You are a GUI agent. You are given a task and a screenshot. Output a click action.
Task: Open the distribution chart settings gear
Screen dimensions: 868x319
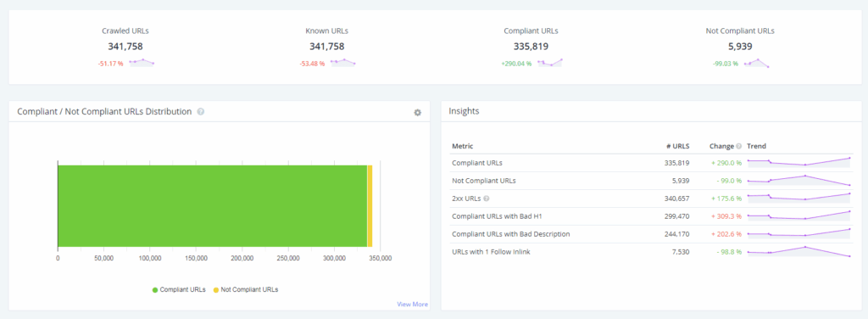[x=417, y=113]
